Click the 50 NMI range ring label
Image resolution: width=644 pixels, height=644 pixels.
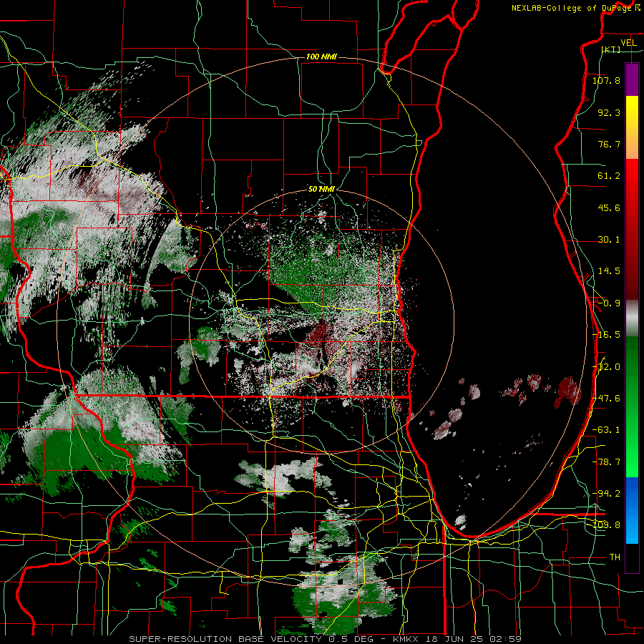[x=321, y=189]
